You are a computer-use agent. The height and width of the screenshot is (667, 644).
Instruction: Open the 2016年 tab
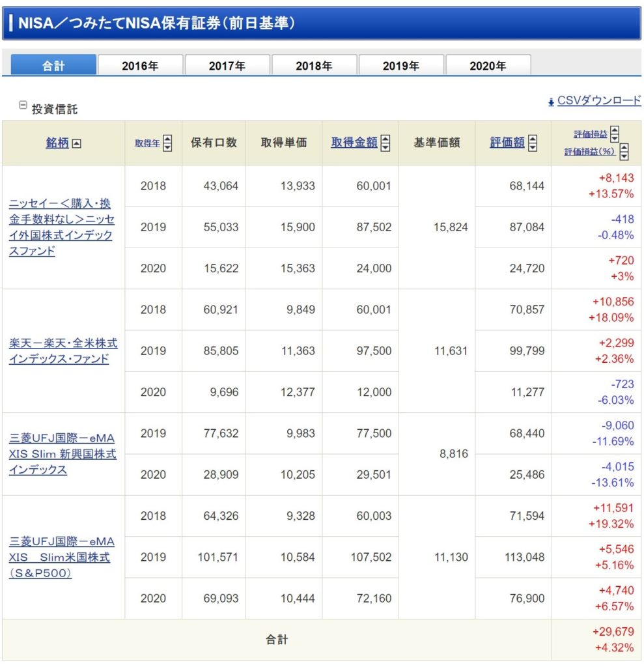(140, 66)
